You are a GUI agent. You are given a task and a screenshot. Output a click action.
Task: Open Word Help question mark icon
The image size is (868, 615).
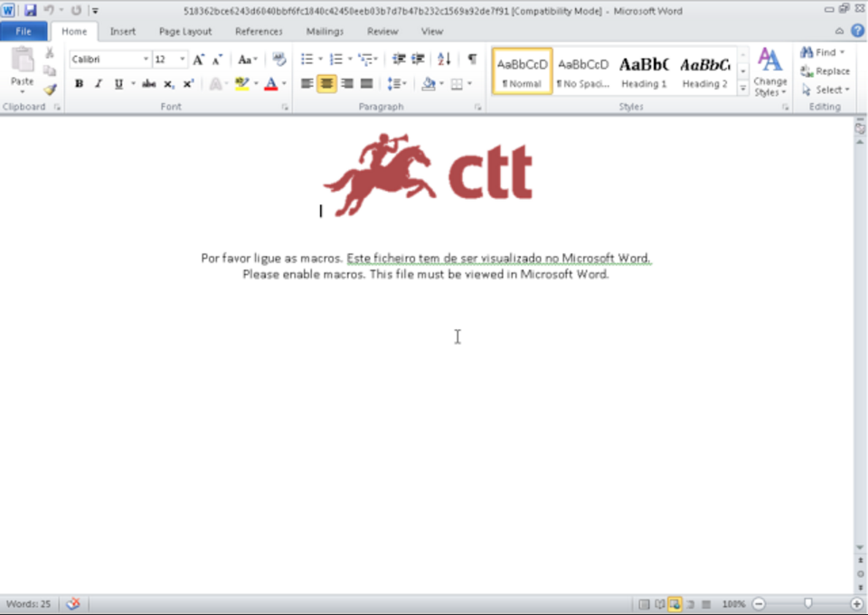pyautogui.click(x=857, y=31)
